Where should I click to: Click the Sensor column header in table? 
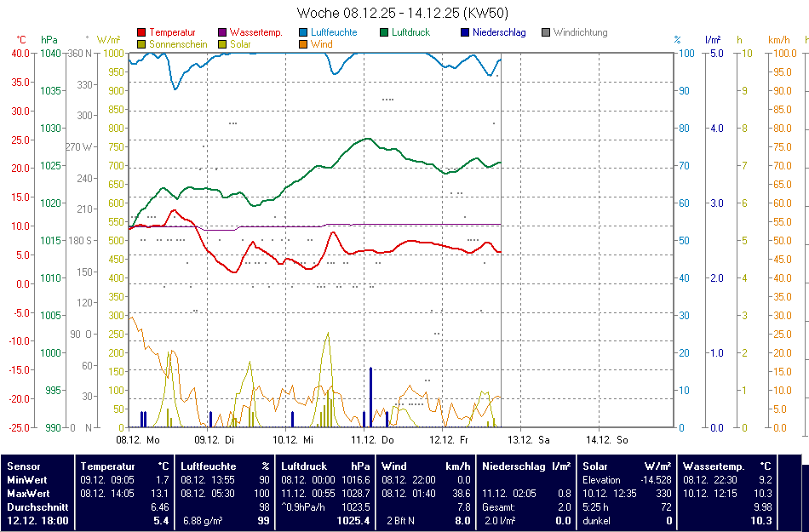point(24,466)
